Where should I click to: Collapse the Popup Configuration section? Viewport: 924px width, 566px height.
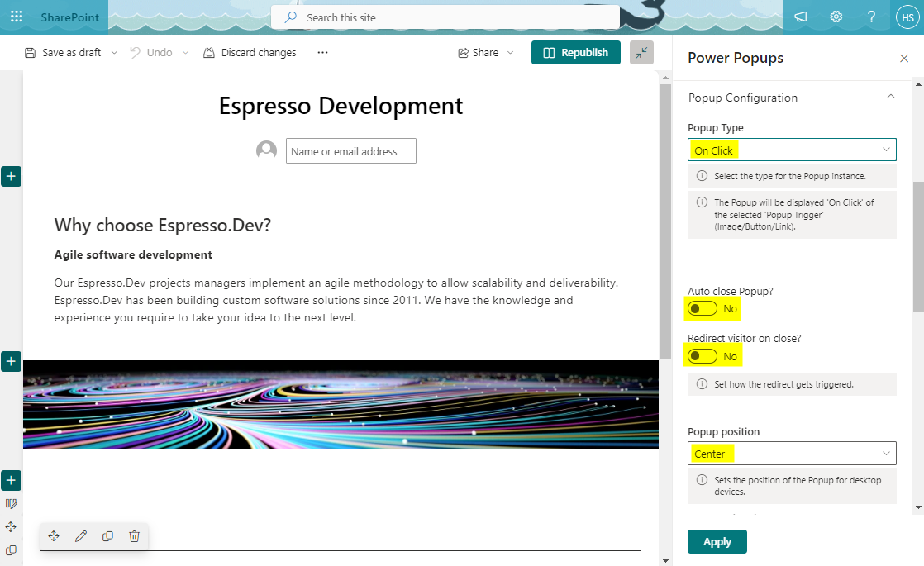(x=890, y=98)
